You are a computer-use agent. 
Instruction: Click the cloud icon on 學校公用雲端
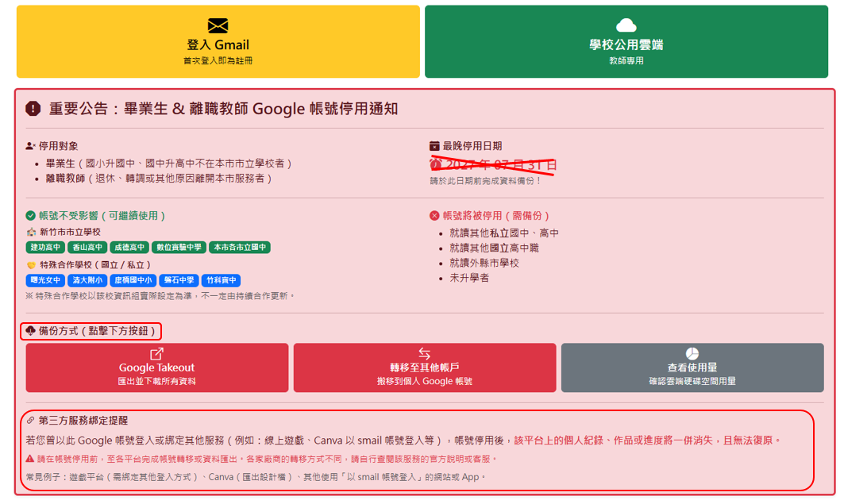626,25
